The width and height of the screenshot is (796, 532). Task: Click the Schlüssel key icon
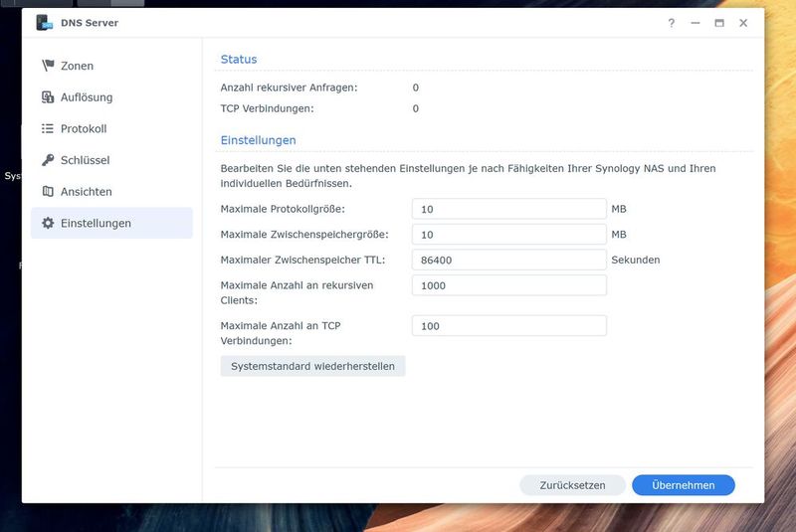coord(48,160)
